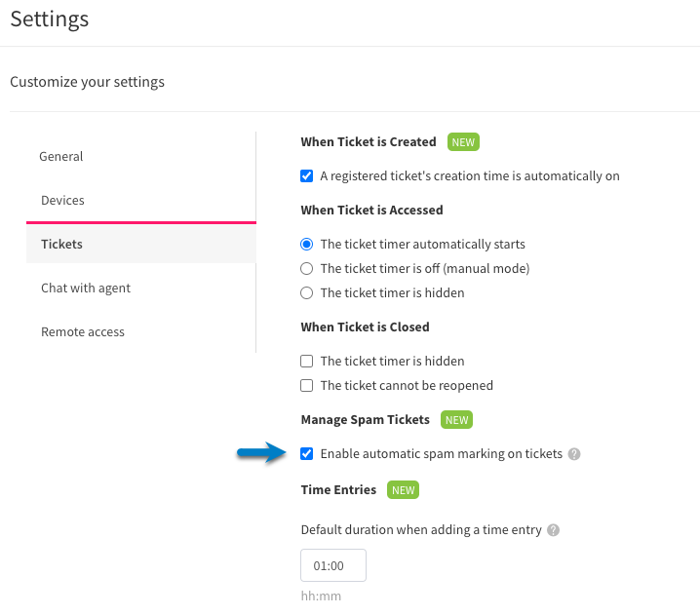Image resolution: width=700 pixels, height=615 pixels.
Task: Select 'The ticket timer automatically starts' radio
Action: pyautogui.click(x=307, y=244)
